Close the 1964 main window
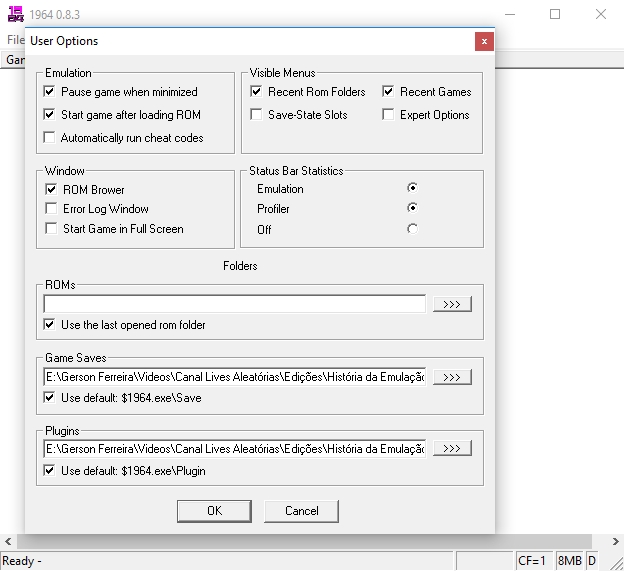 point(601,14)
